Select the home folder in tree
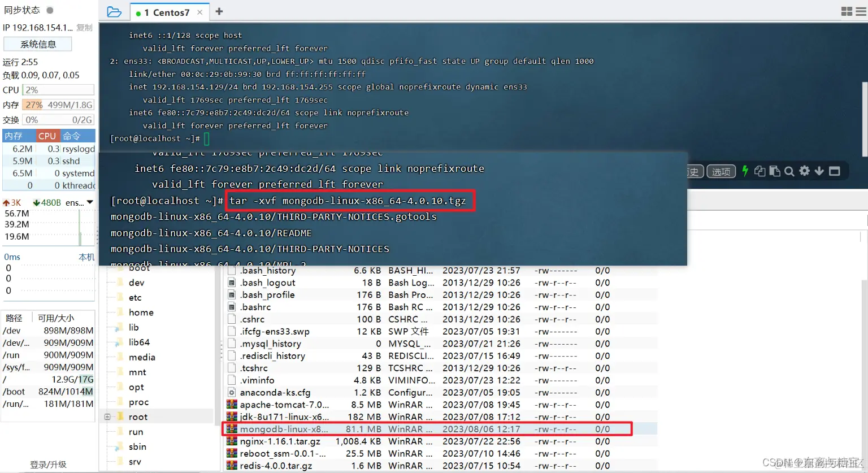868x473 pixels. 141,313
